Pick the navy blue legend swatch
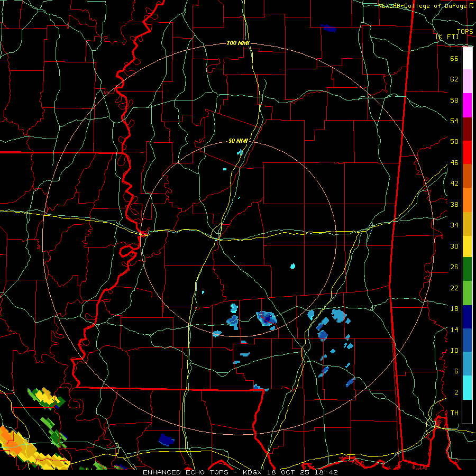Viewport: 476px width, 476px height. tap(467, 317)
